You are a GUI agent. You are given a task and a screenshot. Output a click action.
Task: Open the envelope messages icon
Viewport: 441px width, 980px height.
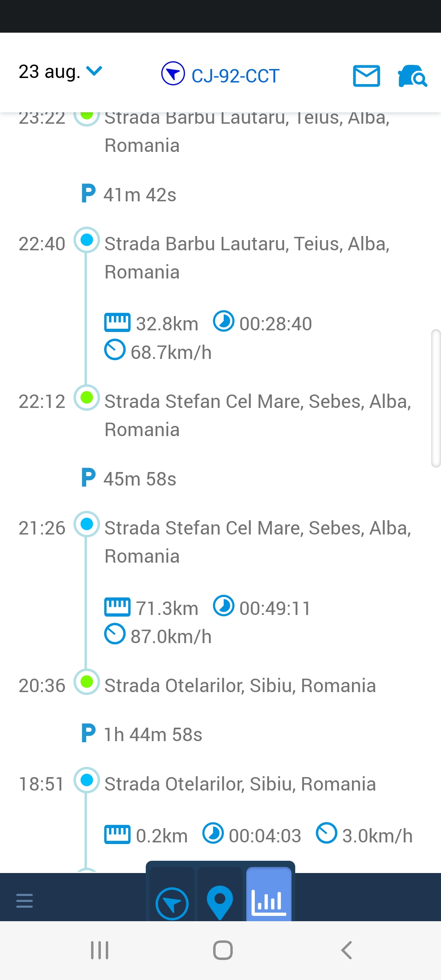tap(366, 76)
